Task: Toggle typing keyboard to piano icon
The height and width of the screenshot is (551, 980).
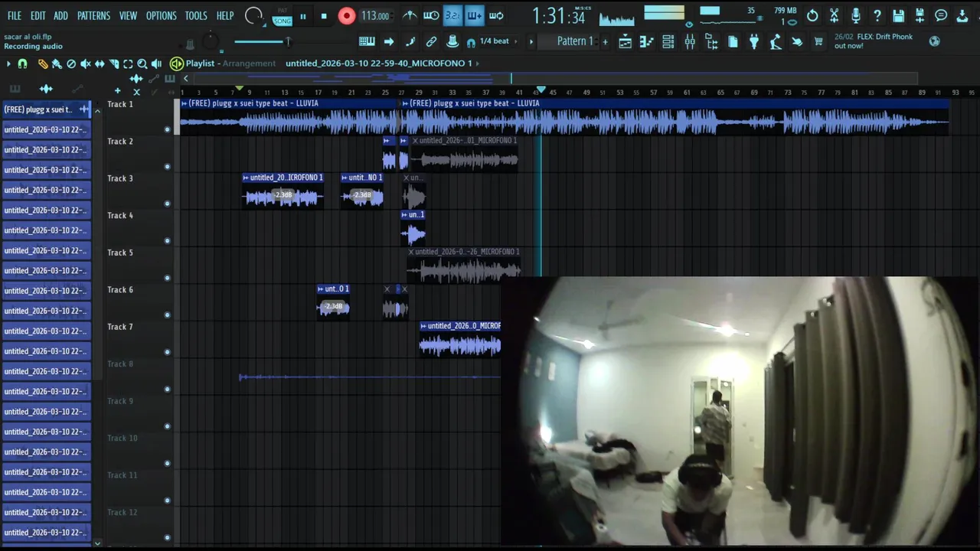Action: tap(367, 41)
